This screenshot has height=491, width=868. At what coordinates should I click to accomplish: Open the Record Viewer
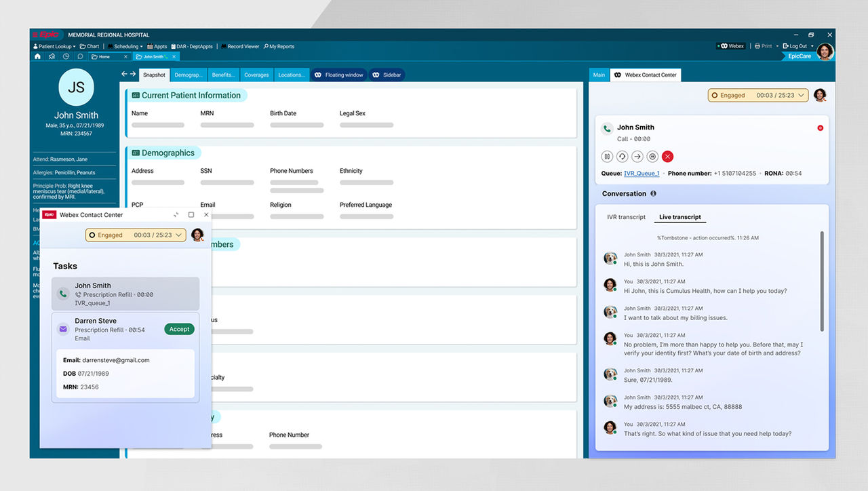pyautogui.click(x=239, y=47)
